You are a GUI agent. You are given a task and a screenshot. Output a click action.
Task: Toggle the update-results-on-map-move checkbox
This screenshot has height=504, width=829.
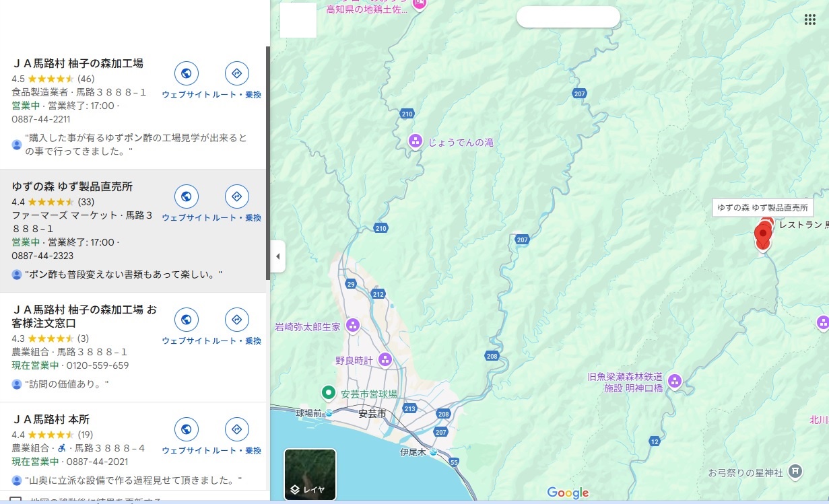[x=15, y=501]
